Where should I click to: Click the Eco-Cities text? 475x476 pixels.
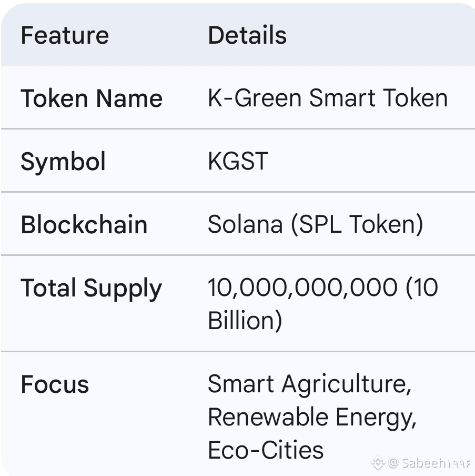click(x=266, y=450)
